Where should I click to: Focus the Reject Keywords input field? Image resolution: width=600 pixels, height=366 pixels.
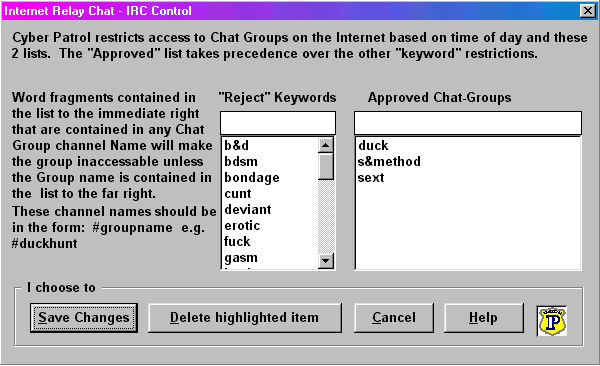coord(278,123)
